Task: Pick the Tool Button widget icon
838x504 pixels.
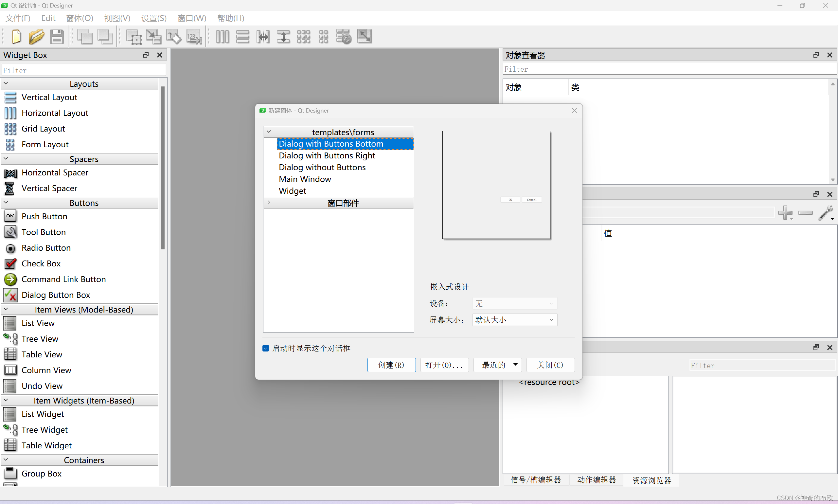Action: [x=10, y=232]
